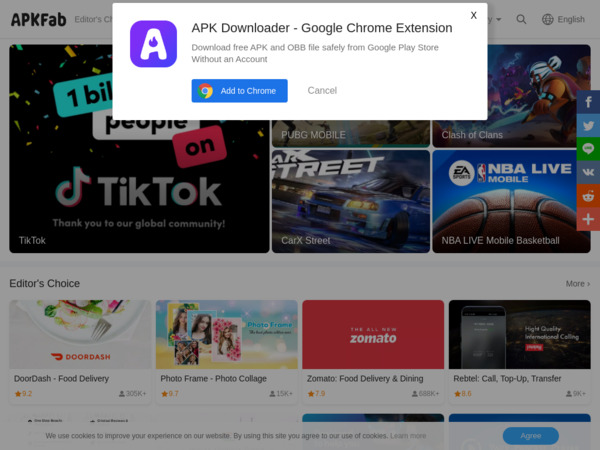Open More link for Editor's Choice
Viewport: 600px width, 450px height.
578,284
